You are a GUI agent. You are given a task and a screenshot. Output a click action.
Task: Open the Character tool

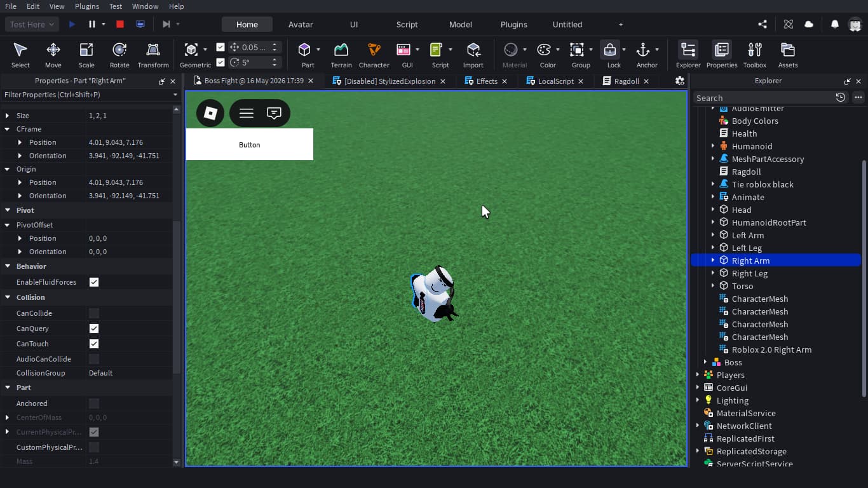(374, 55)
